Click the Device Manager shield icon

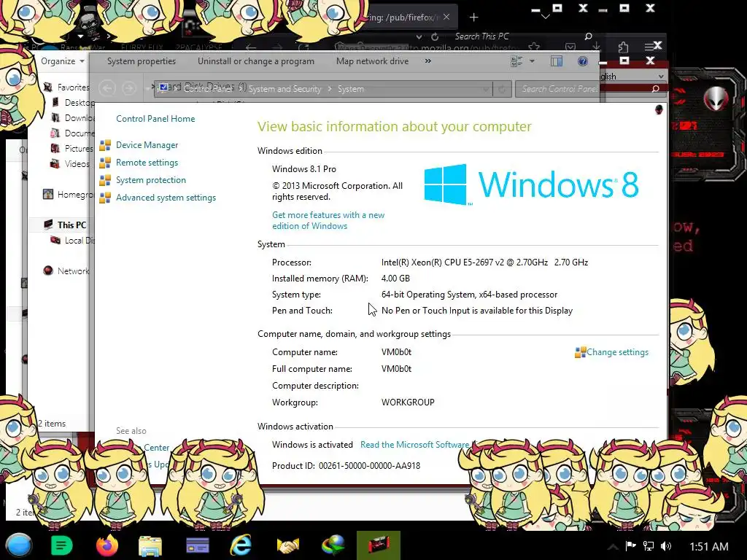105,145
